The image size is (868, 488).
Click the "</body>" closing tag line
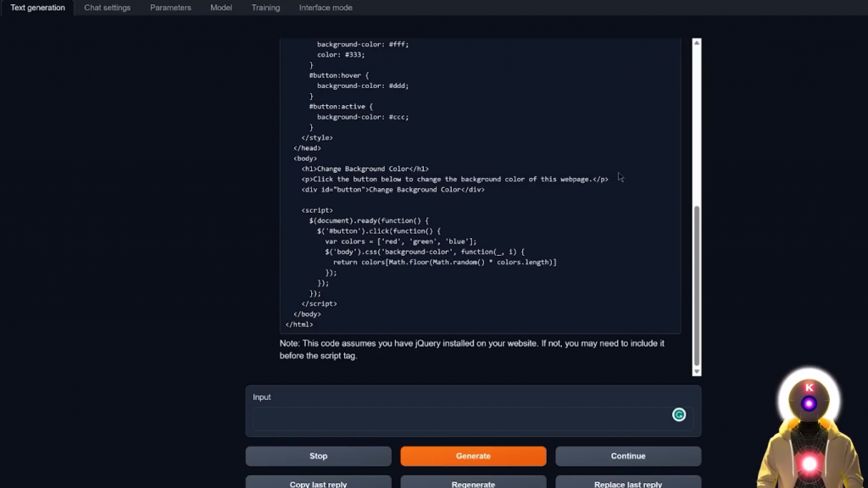(307, 313)
